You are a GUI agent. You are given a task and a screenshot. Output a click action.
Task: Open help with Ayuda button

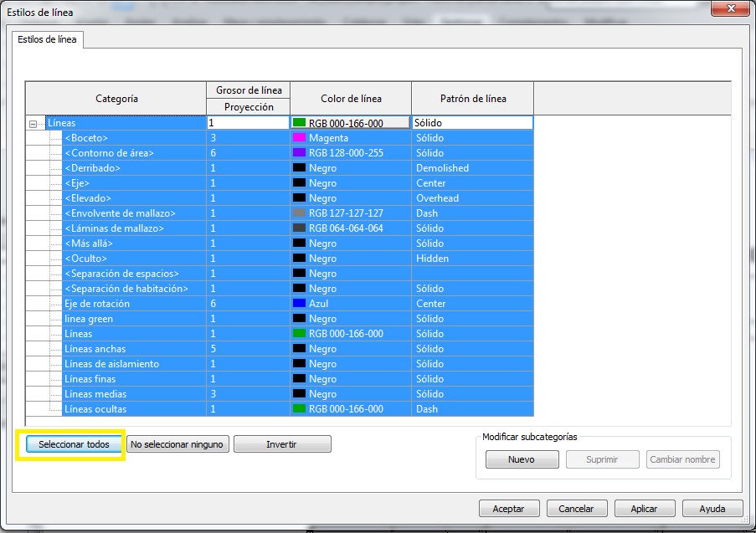712,509
